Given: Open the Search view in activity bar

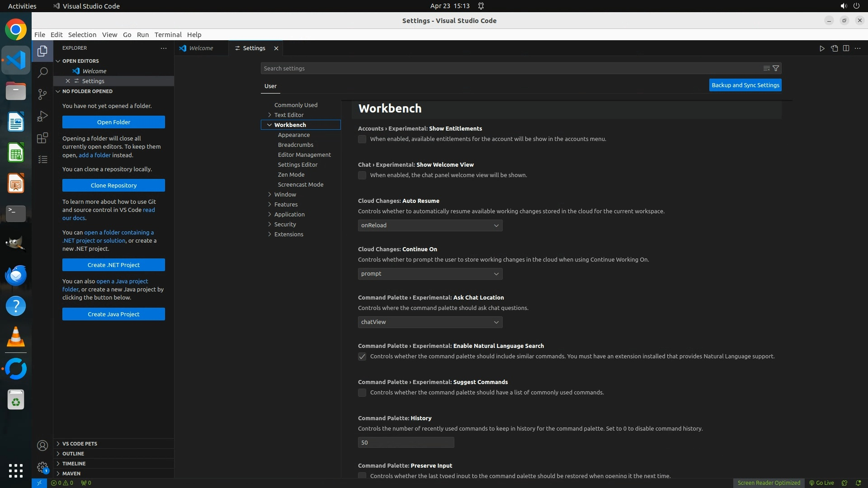Looking at the screenshot, I should coord(42,72).
